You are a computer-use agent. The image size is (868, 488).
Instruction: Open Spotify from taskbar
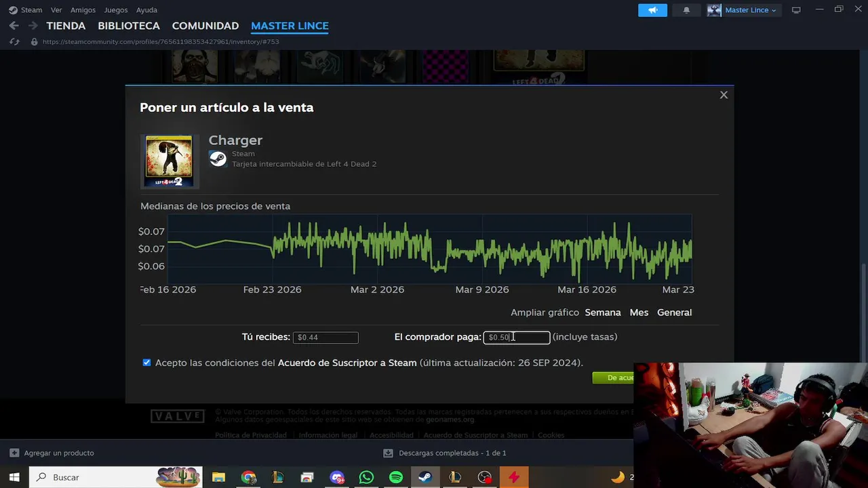(x=396, y=477)
